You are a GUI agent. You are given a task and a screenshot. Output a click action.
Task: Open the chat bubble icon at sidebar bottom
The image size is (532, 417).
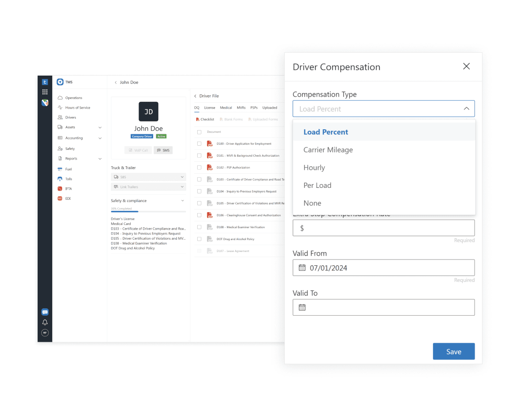(44, 312)
